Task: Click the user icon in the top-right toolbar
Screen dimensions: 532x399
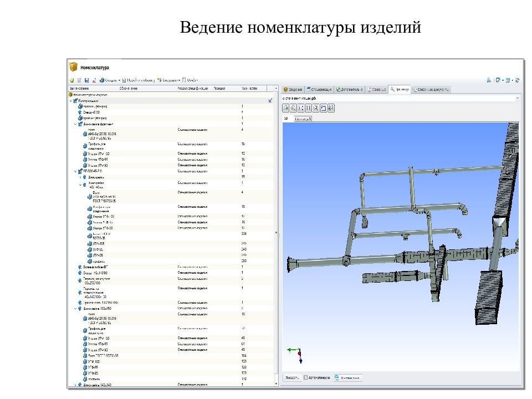Action: point(489,80)
